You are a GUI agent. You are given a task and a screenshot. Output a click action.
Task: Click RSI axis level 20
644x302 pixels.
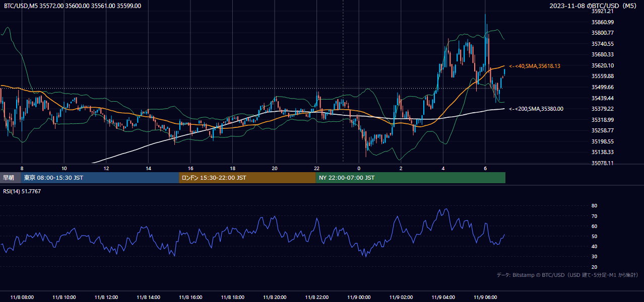pos(594,267)
